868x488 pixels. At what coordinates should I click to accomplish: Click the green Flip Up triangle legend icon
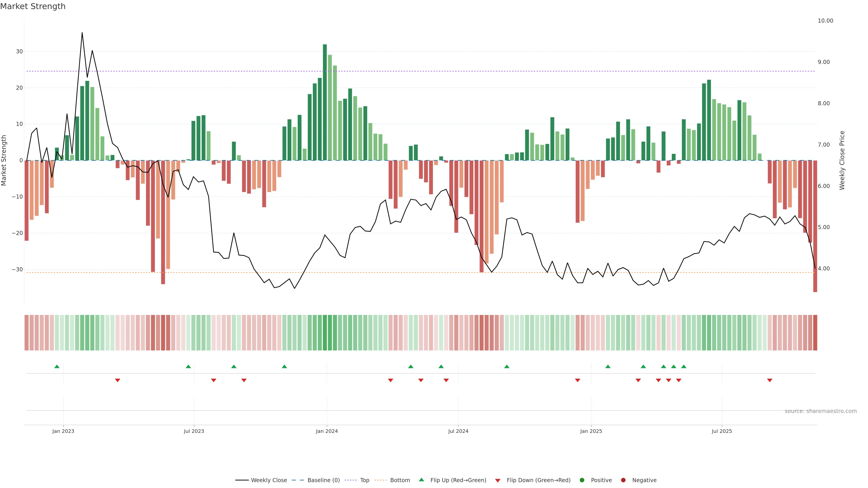coord(421,480)
